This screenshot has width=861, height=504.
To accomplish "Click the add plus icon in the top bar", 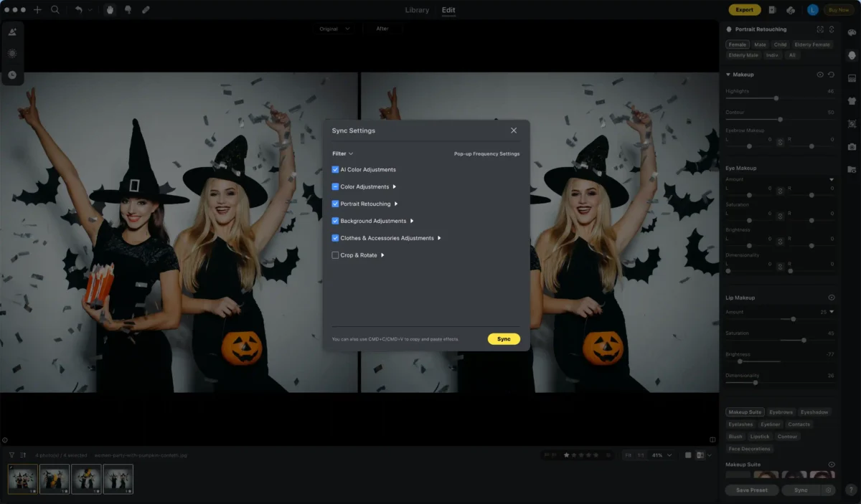I will coord(37,10).
